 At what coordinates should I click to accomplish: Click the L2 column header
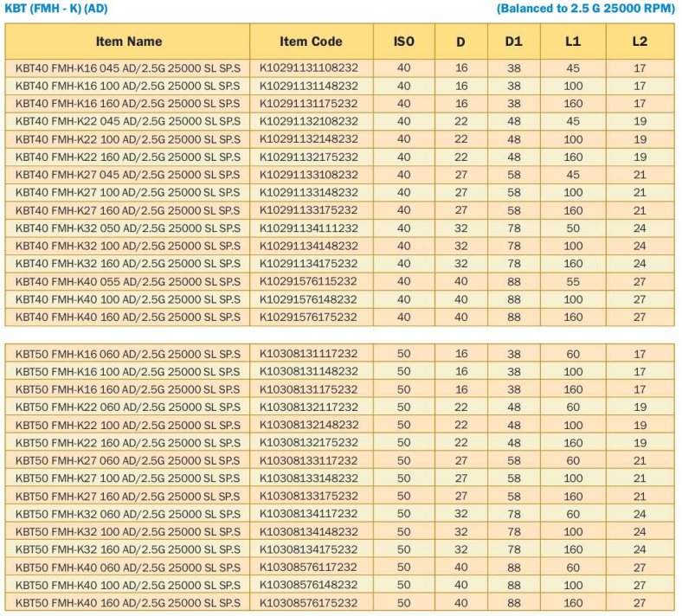[640, 42]
